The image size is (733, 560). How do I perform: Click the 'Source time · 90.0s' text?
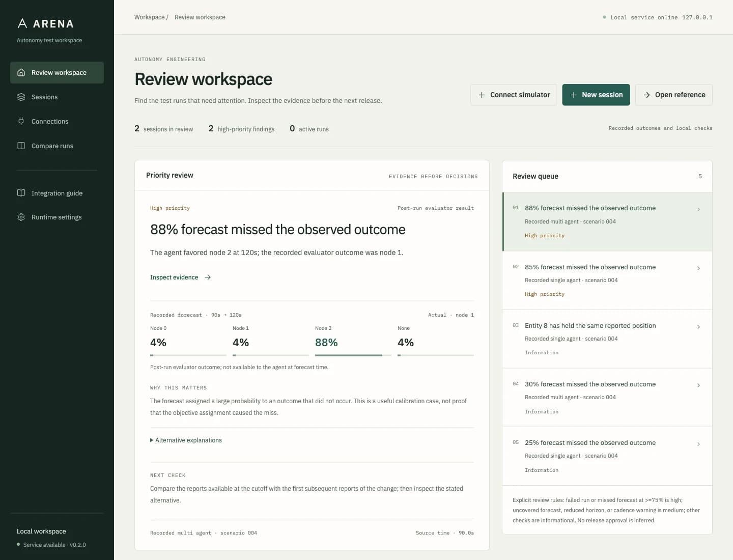point(445,533)
